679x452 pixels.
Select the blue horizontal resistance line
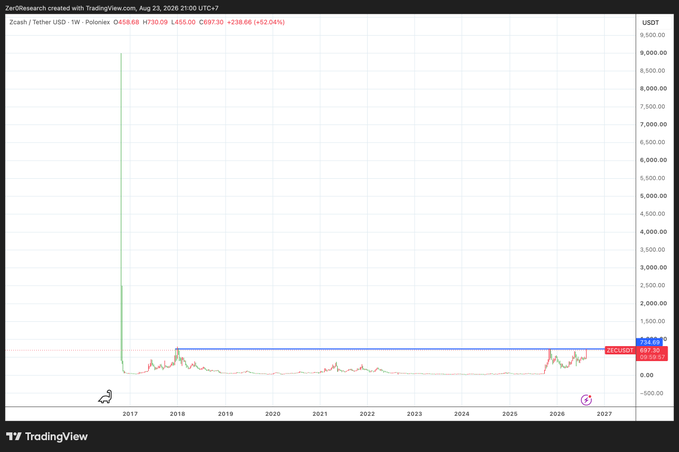(x=390, y=349)
